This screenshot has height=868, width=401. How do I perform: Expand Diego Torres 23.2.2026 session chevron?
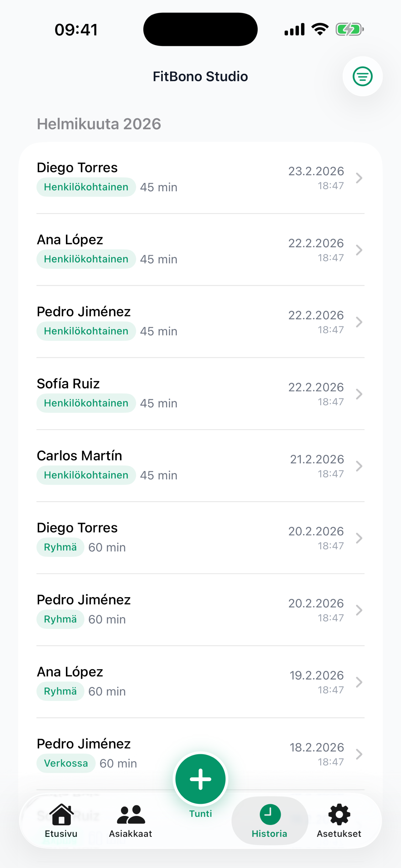[359, 178]
